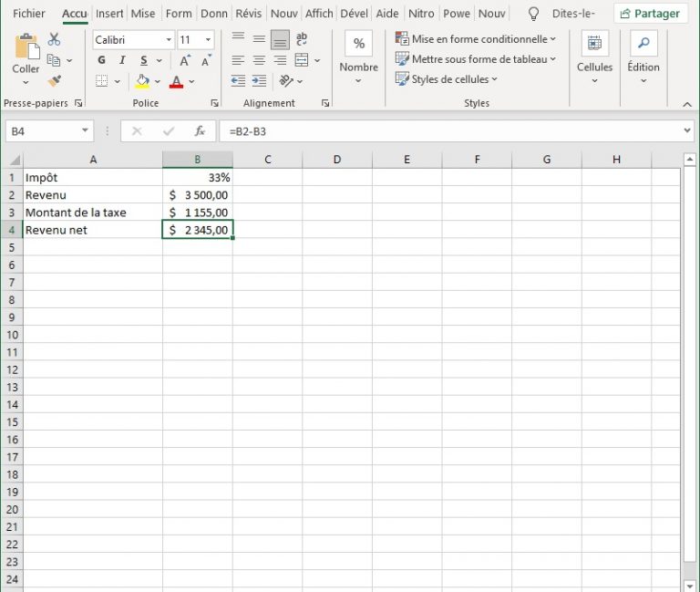The width and height of the screenshot is (700, 592).
Task: Switch to the Insert tab
Action: [x=109, y=14]
